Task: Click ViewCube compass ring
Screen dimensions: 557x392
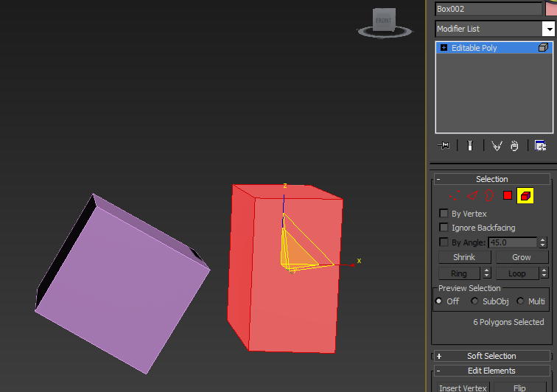Action: coord(385,32)
